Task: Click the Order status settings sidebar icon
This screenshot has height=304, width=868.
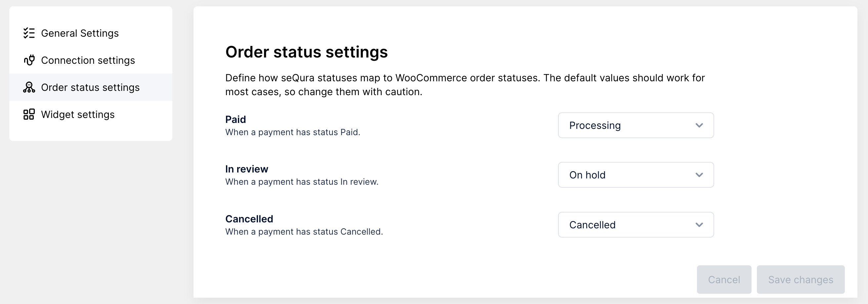Action: (x=29, y=87)
